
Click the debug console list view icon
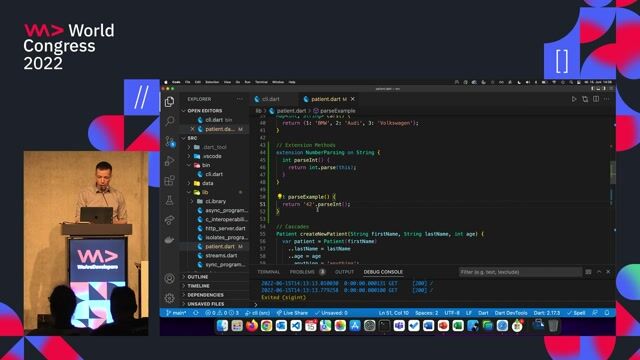tap(588, 272)
